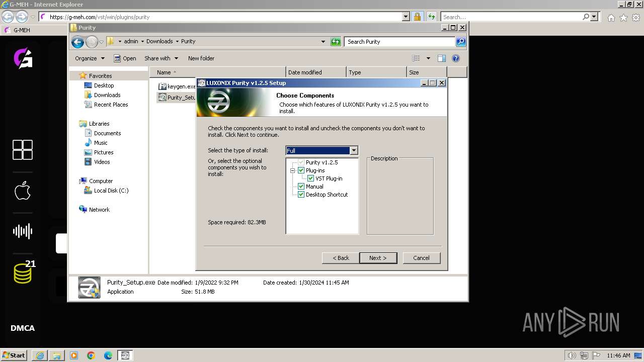Click the Search Purity magnifier icon

pyautogui.click(x=460, y=42)
